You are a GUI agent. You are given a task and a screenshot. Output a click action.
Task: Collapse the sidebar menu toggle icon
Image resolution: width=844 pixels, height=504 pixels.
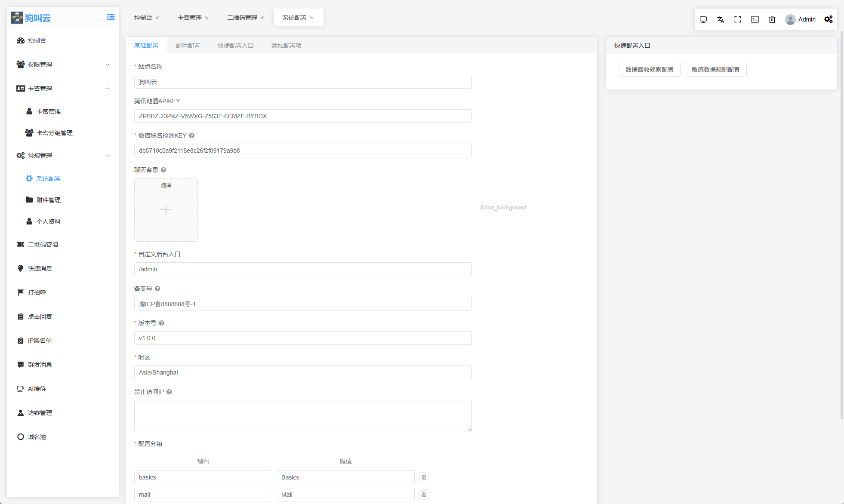111,18
